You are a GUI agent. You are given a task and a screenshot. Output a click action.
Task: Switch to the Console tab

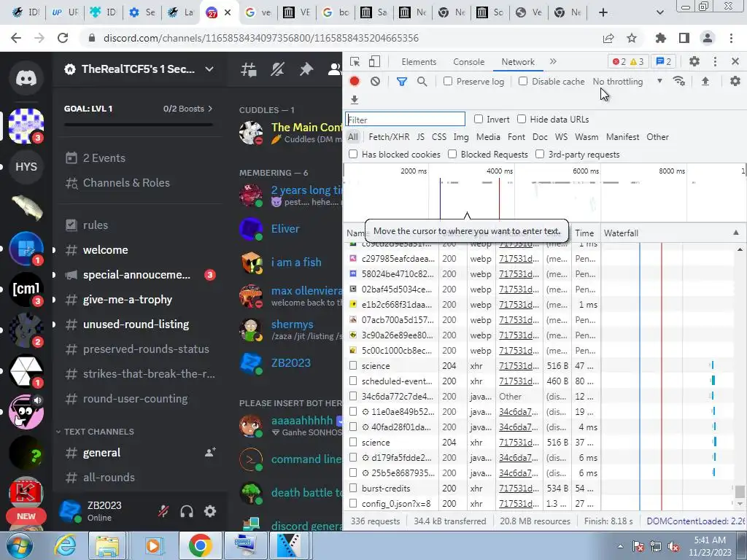tap(469, 62)
